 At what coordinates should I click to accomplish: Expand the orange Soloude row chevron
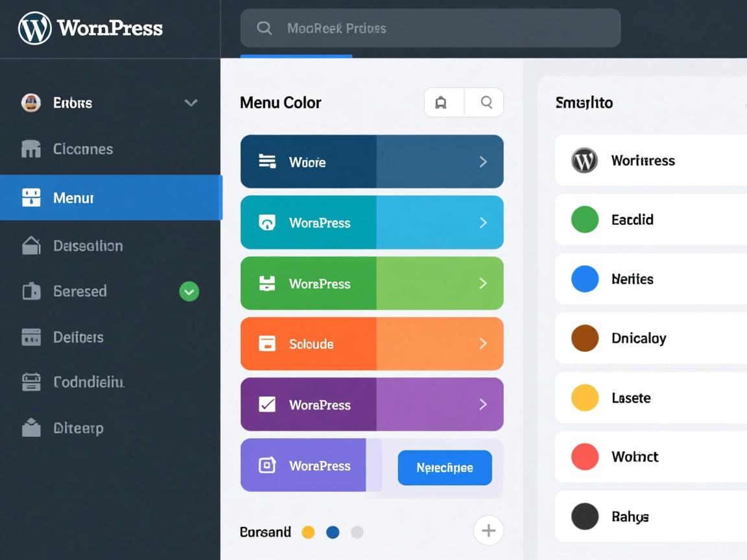click(x=482, y=344)
